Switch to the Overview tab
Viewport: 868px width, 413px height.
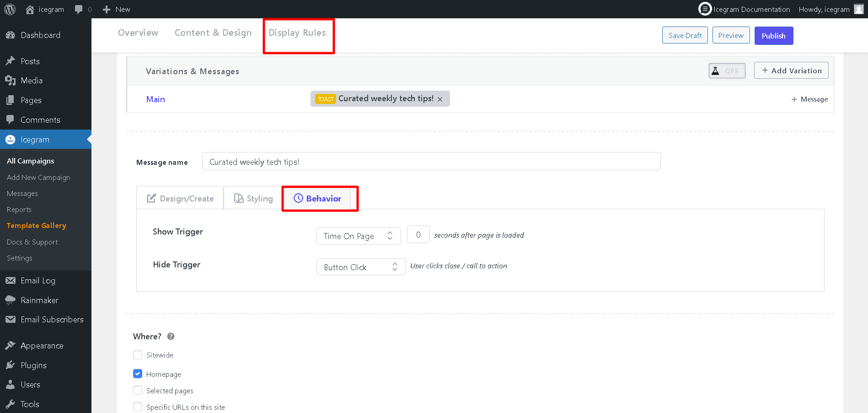(138, 33)
